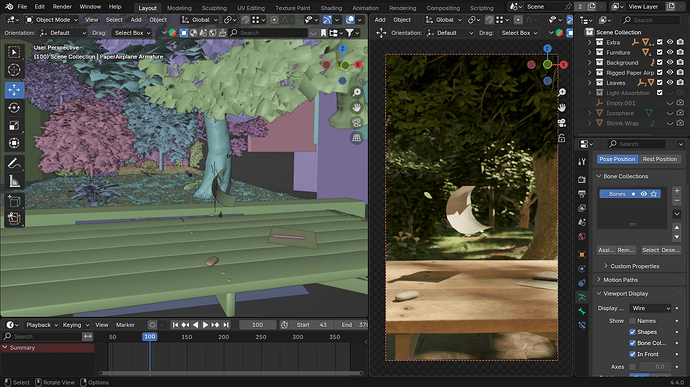Toggle visibility of Furniture collection
The width and height of the screenshot is (690, 387).
click(670, 52)
